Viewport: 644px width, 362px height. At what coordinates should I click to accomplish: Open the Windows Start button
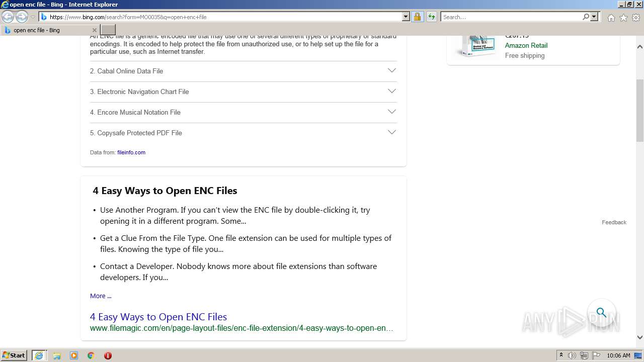(x=14, y=355)
